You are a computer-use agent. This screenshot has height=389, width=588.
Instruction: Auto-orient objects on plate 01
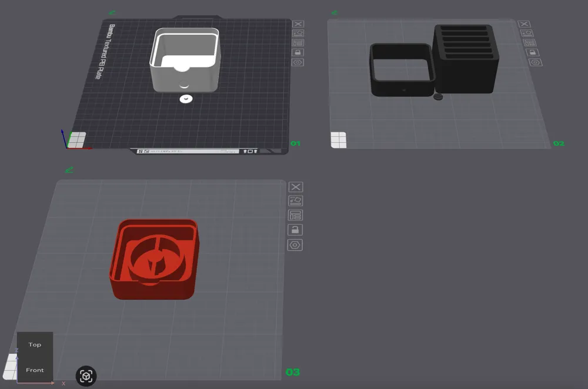point(298,33)
